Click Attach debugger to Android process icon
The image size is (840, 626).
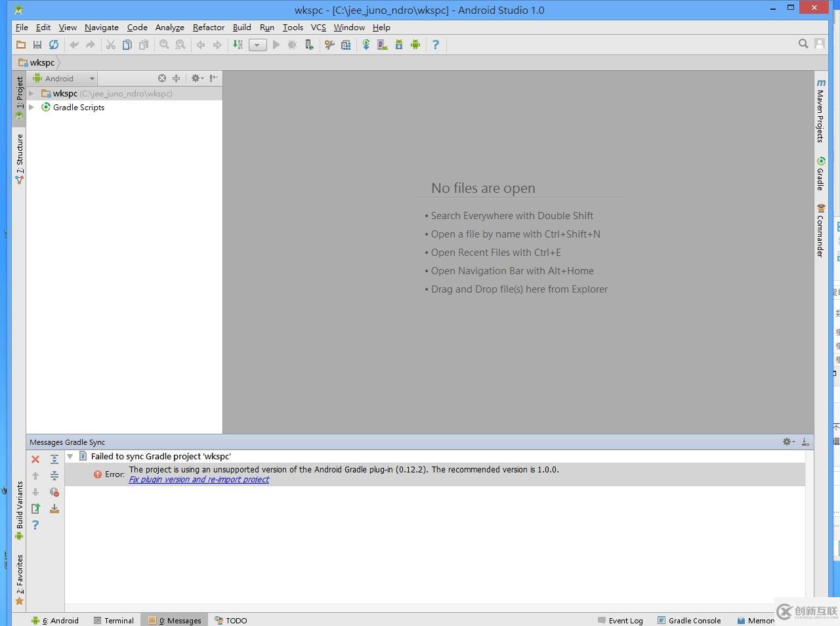coord(309,45)
